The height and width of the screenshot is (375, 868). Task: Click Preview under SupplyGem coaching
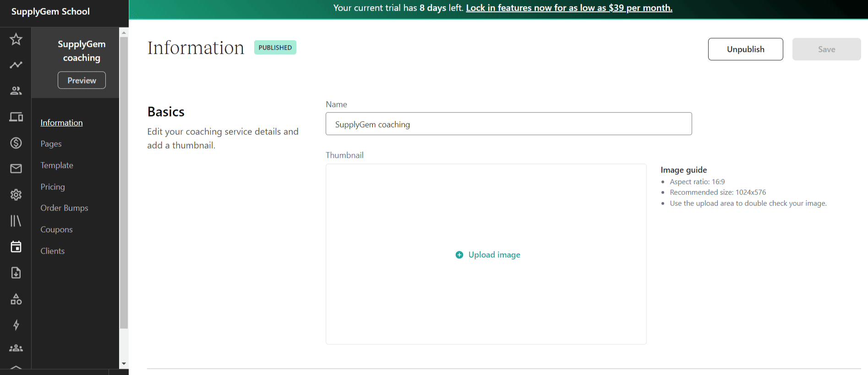point(82,80)
